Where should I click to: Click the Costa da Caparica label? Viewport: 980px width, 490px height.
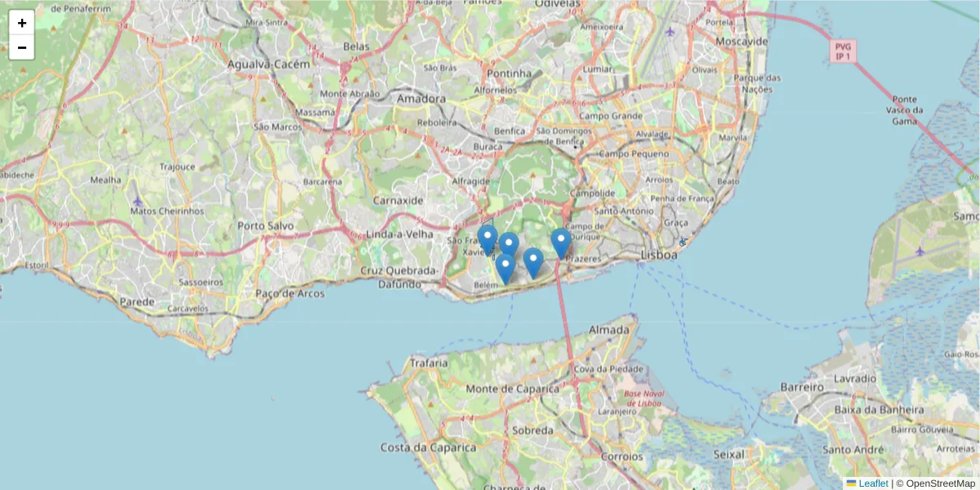coord(428,448)
